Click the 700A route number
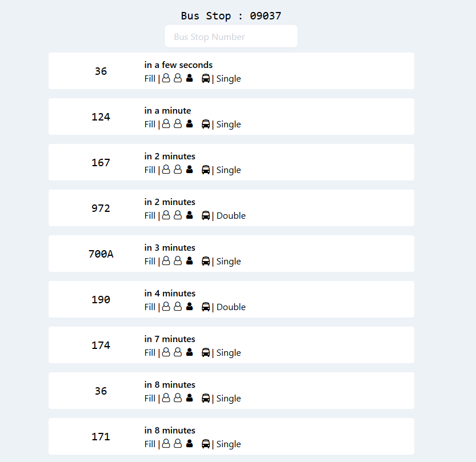 point(101,254)
